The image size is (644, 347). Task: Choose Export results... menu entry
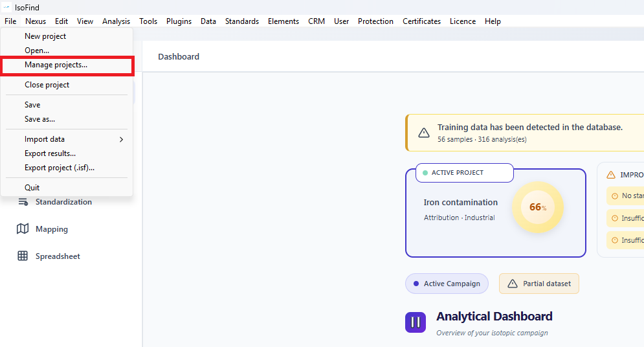tap(67, 153)
